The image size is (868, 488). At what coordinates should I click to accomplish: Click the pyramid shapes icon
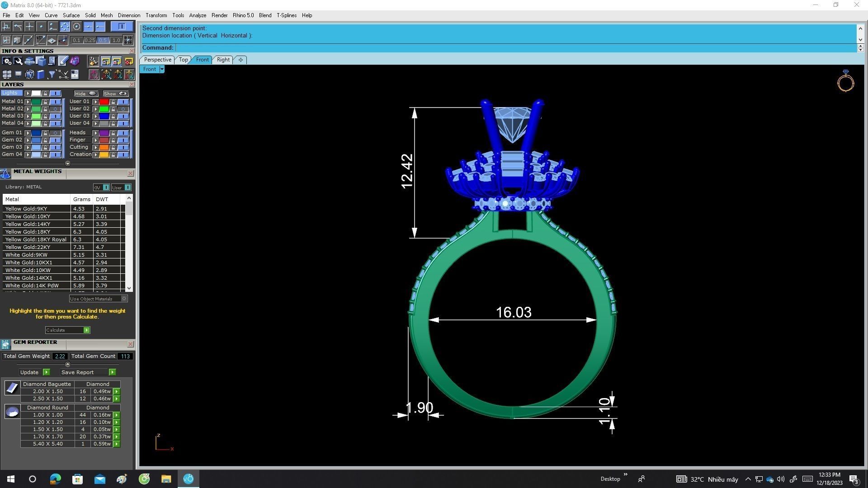pyautogui.click(x=94, y=61)
